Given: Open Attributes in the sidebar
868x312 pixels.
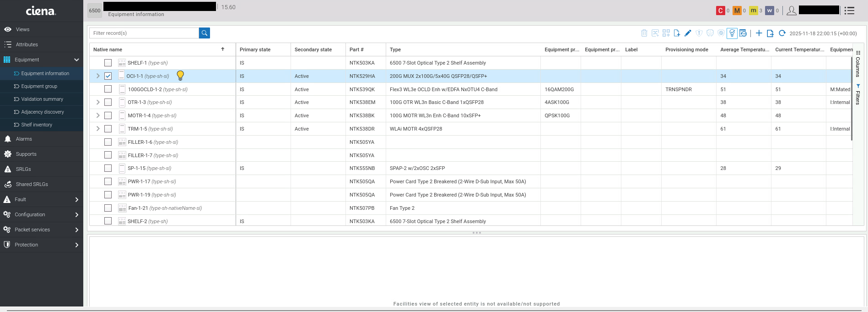Looking at the screenshot, I should [42, 44].
